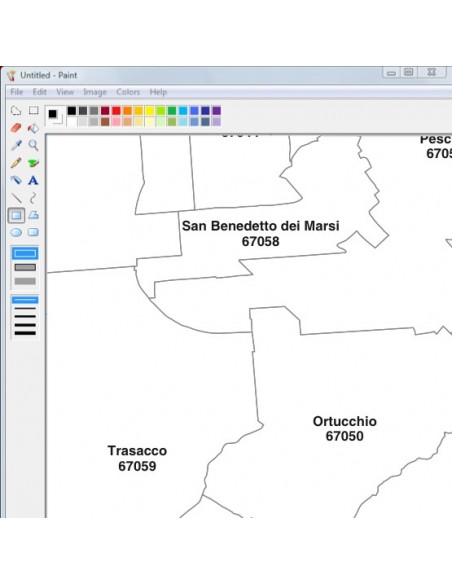
Task: Open the File menu
Action: point(17,92)
